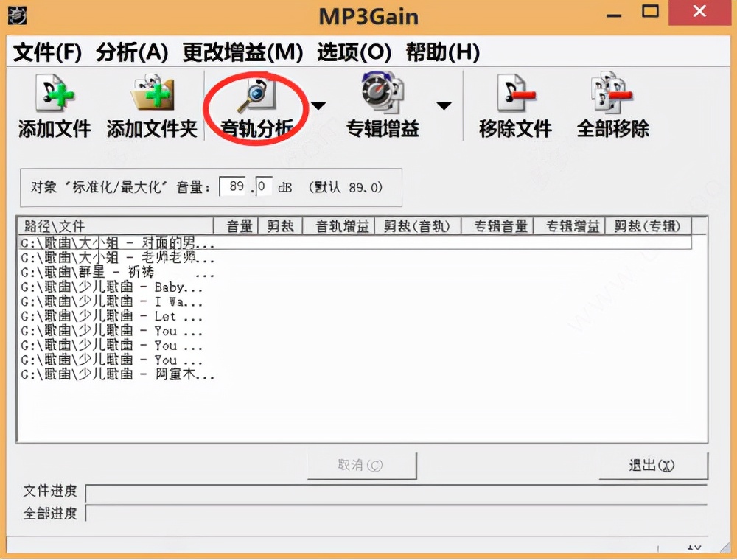Click the MP3Gain title bar logo
The height and width of the screenshot is (560, 737).
(x=16, y=13)
